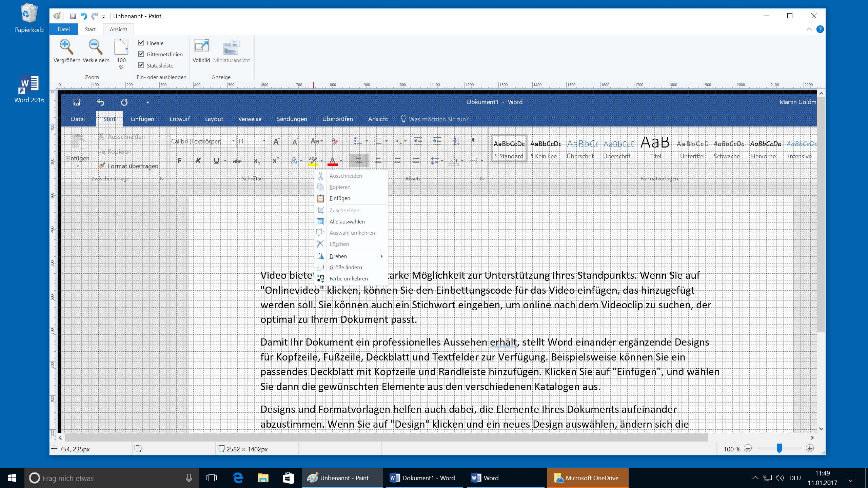Open Größe ändern from the context menu
Screen dimensions: 868x488
tap(351, 267)
